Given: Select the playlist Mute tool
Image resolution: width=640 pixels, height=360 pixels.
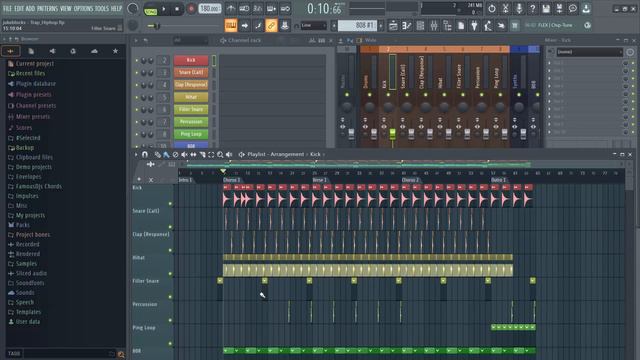Looking at the screenshot, I should [184, 154].
